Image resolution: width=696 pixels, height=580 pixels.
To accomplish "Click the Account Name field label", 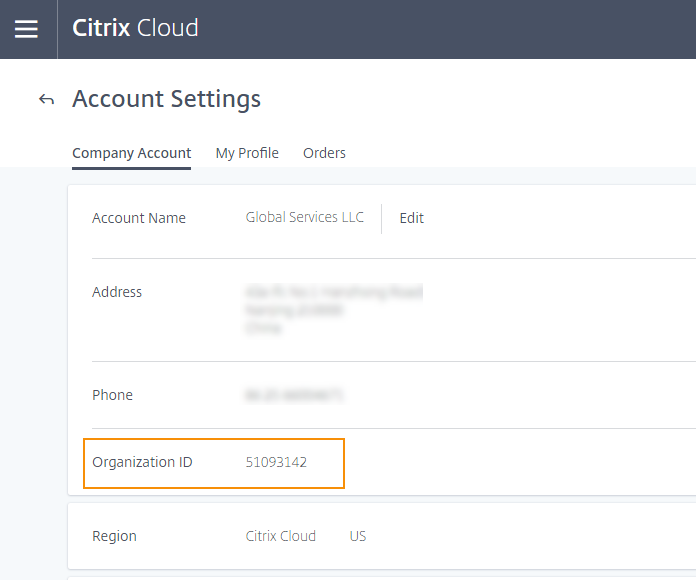I will 139,218.
